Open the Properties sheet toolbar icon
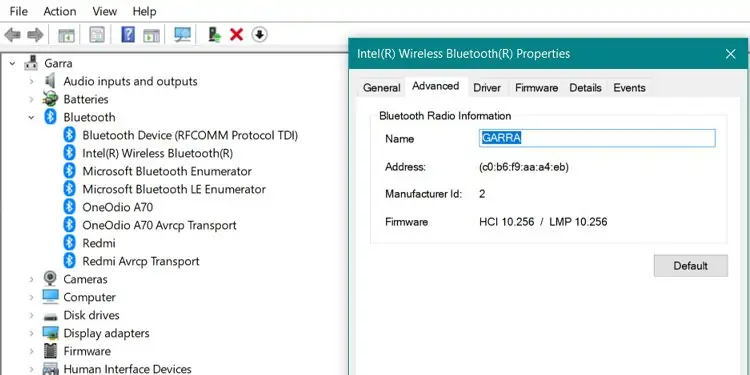 point(97,34)
